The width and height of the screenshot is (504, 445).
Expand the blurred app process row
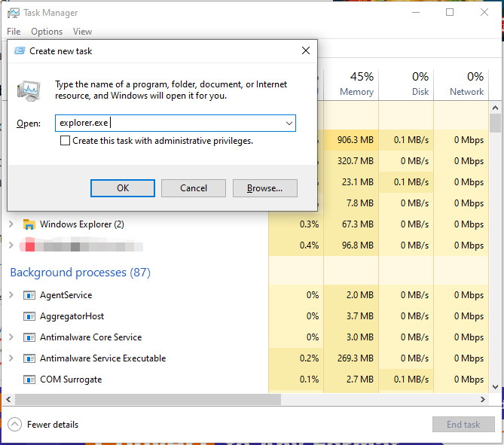pos(11,245)
